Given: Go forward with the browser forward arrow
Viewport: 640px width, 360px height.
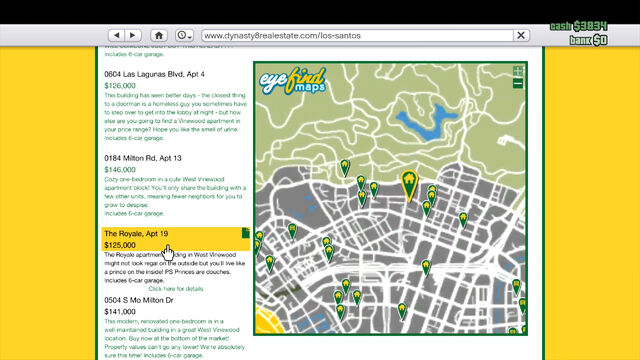Looking at the screenshot, I should point(133,36).
